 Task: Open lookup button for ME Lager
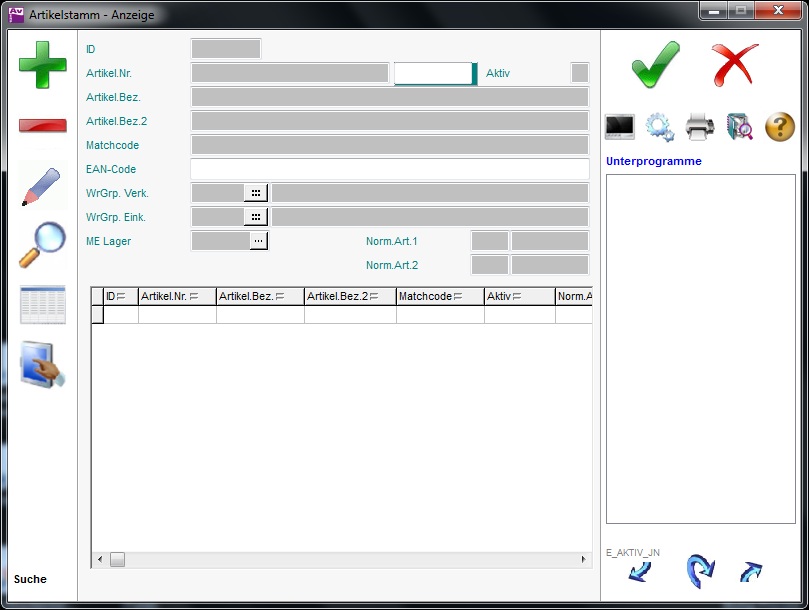pos(258,241)
